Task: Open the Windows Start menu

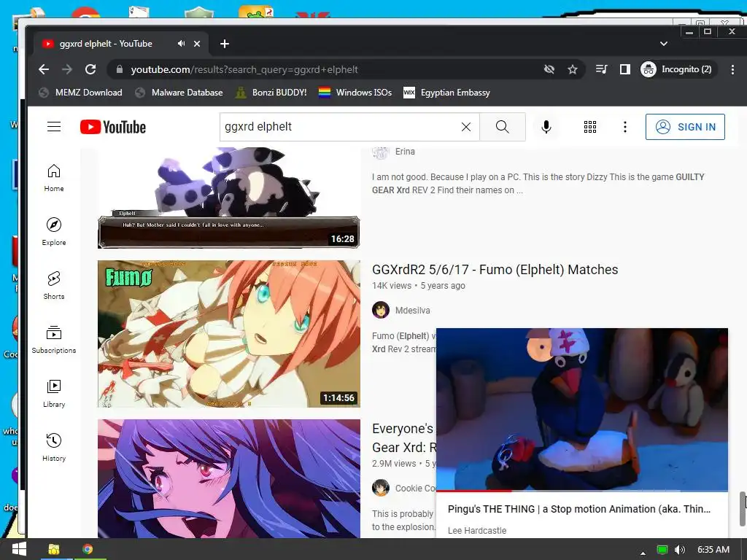Action: click(x=19, y=549)
